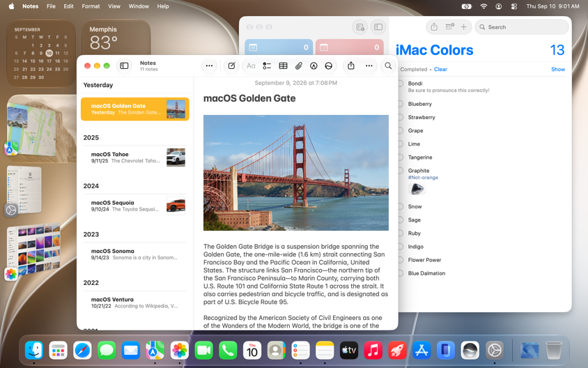The width and height of the screenshot is (588, 368).
Task: Open System Settings gear in dock
Action: (x=494, y=351)
